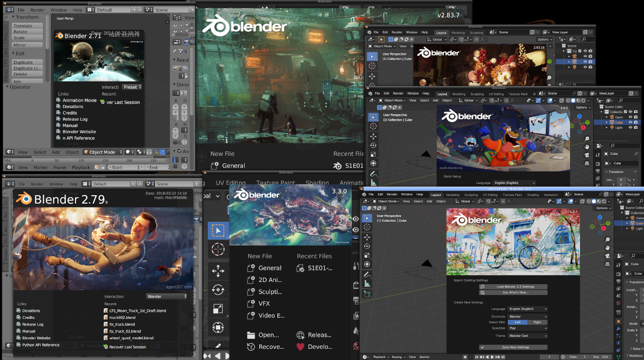Expand the Interaction dropdown in Blender 2.79 splash
Image resolution: width=644 pixels, height=360 pixels.
167,297
